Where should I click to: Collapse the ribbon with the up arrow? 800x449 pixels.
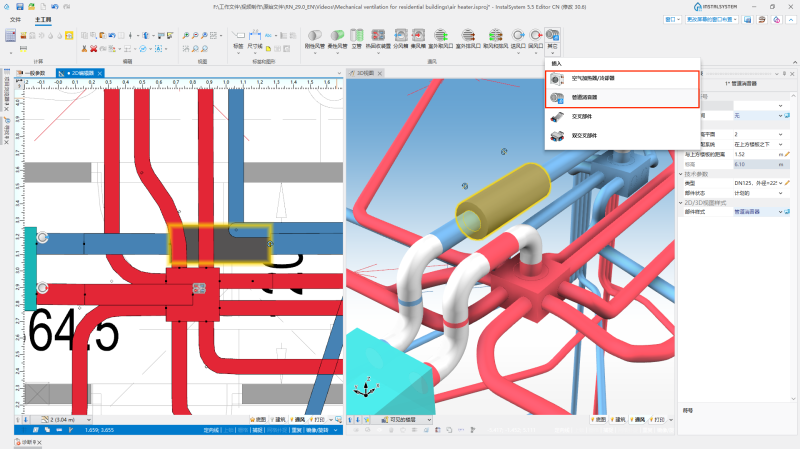click(795, 62)
